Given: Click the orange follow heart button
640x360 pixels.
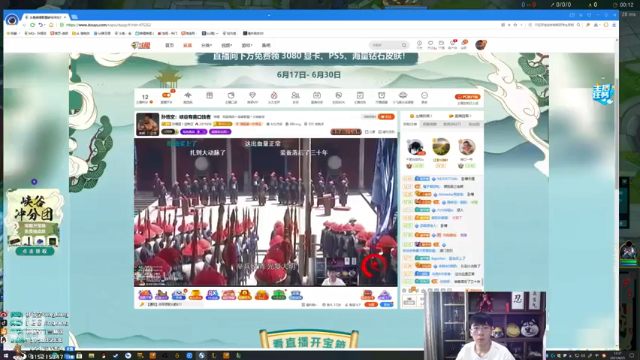Looking at the screenshot, I should [386, 117].
